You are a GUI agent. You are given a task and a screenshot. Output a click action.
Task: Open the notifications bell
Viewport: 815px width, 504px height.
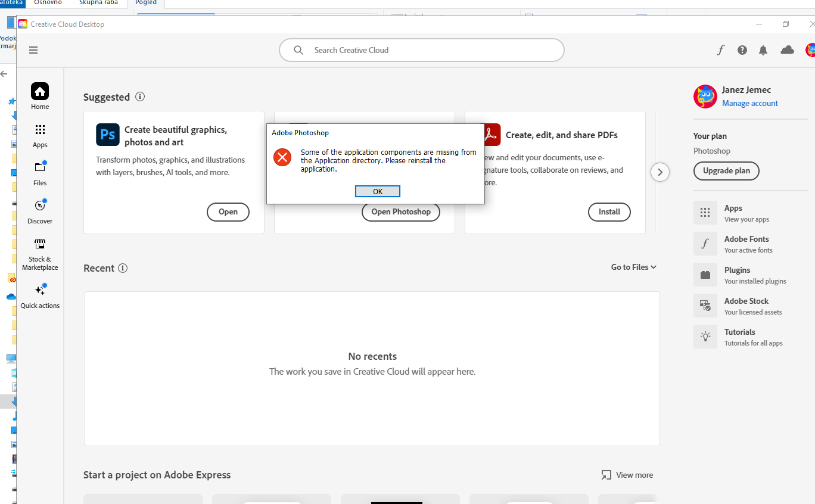[x=763, y=50]
